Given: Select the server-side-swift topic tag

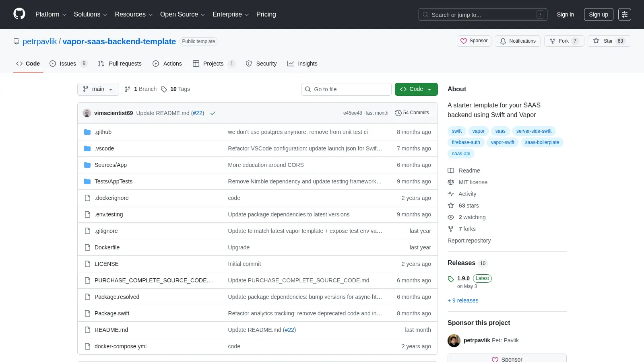Looking at the screenshot, I should pos(534,131).
